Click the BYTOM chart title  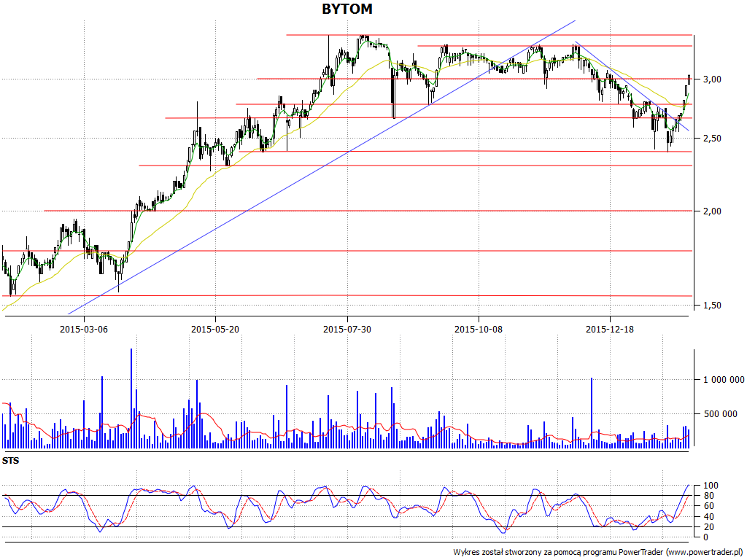tap(347, 9)
